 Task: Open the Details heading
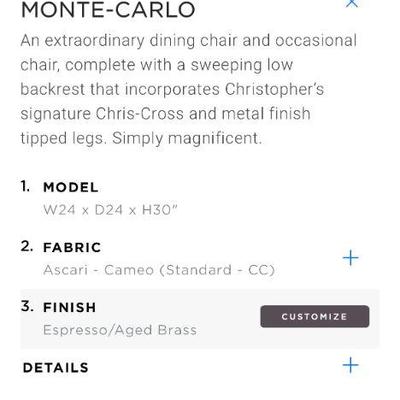(x=56, y=368)
